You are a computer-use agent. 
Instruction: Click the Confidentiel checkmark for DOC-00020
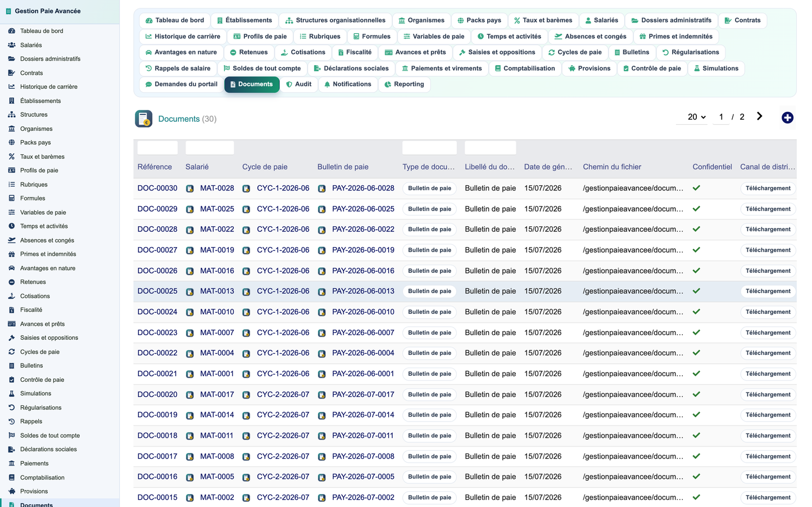[x=696, y=394]
